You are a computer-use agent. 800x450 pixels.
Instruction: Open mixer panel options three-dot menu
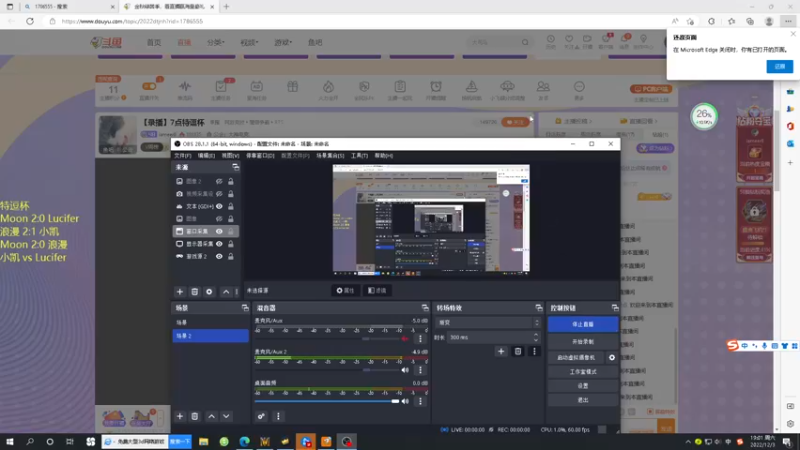click(x=278, y=416)
